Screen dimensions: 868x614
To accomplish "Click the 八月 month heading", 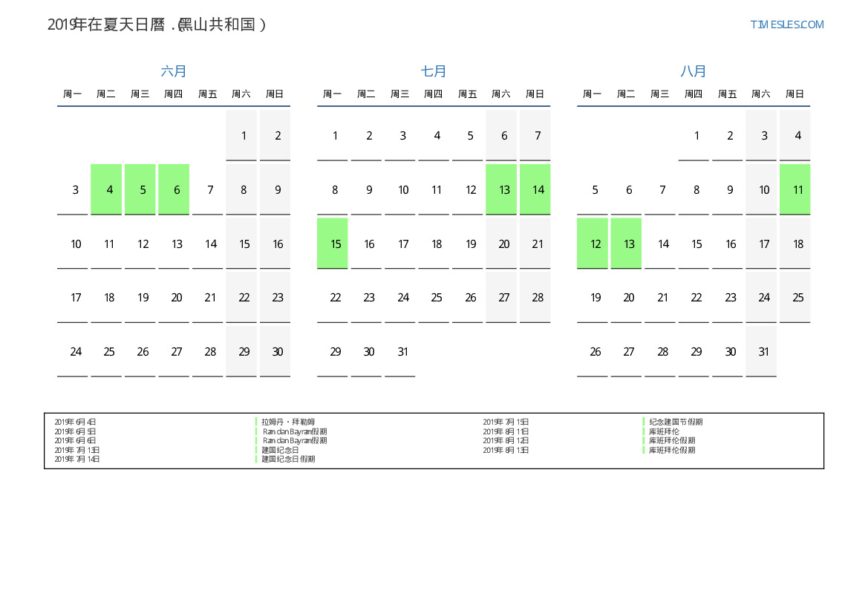I will [x=694, y=71].
